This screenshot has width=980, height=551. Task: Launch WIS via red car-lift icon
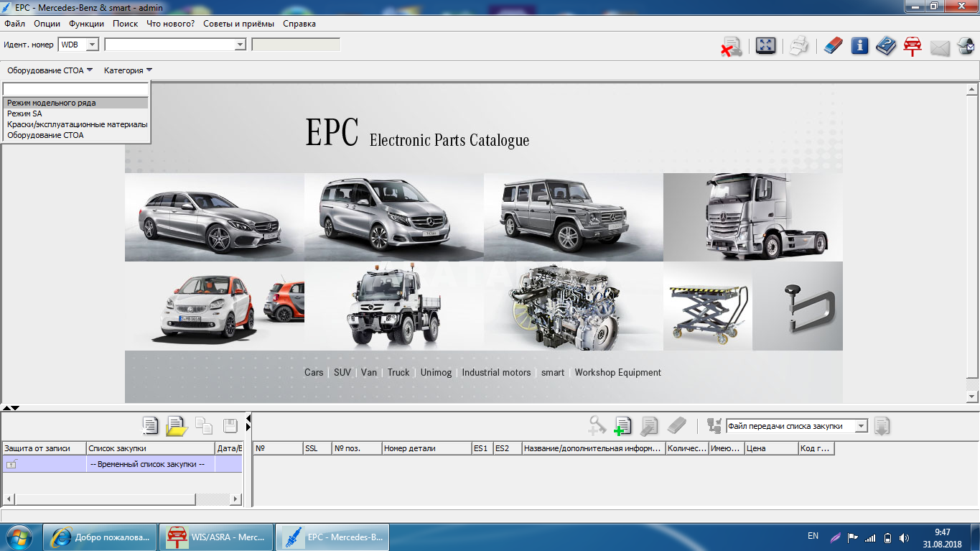(x=913, y=47)
